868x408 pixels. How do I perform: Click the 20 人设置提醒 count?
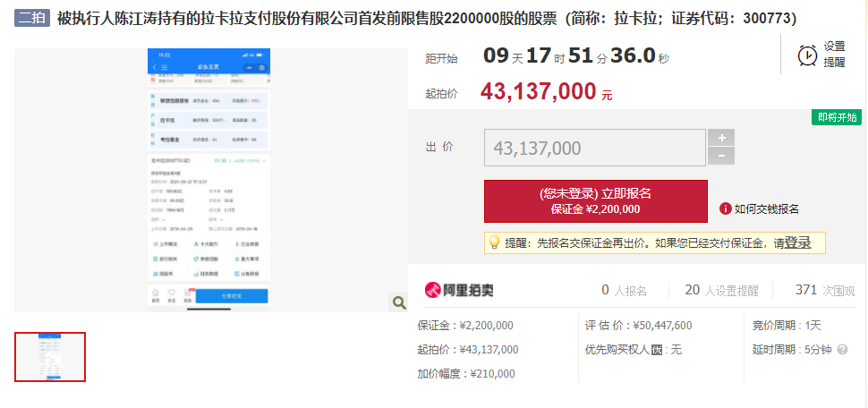coord(721,290)
